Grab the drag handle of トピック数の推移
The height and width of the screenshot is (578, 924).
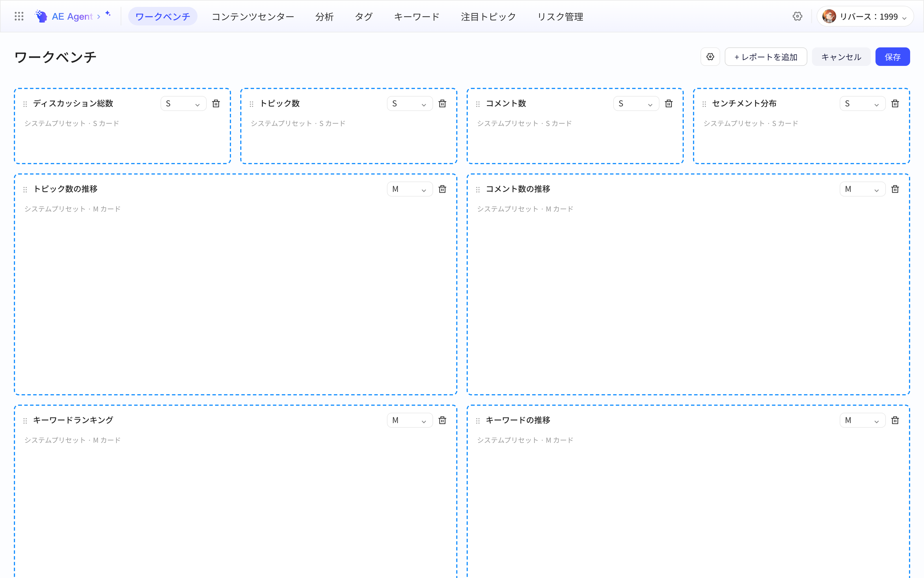coord(25,190)
